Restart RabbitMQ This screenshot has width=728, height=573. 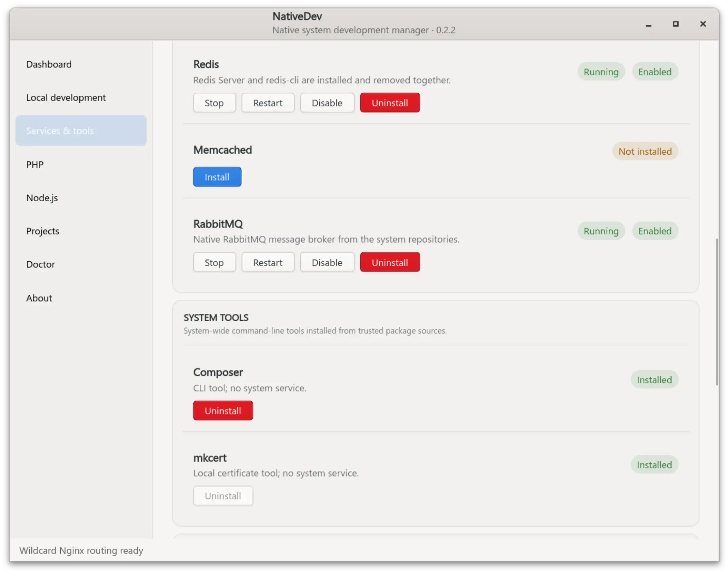[268, 262]
